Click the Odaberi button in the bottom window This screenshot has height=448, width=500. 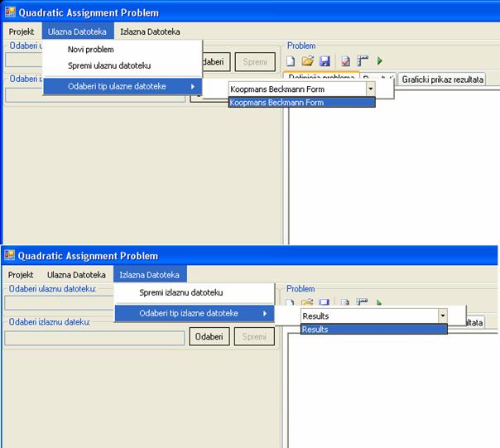tap(209, 336)
